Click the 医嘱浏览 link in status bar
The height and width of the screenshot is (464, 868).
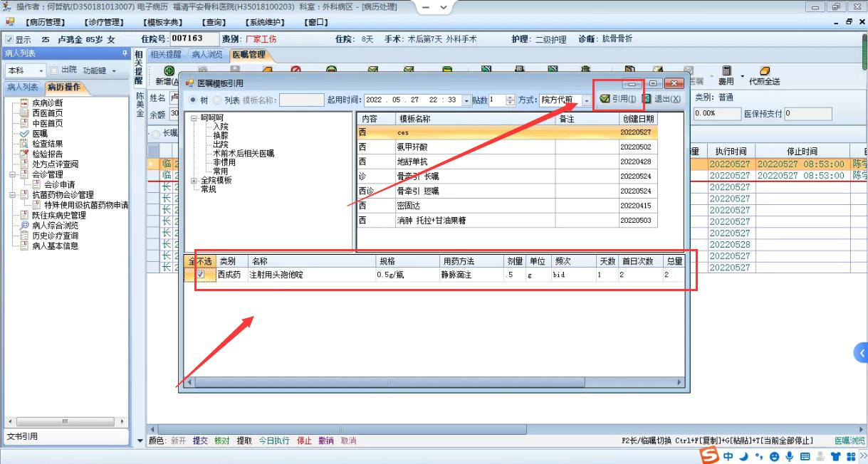849,441
